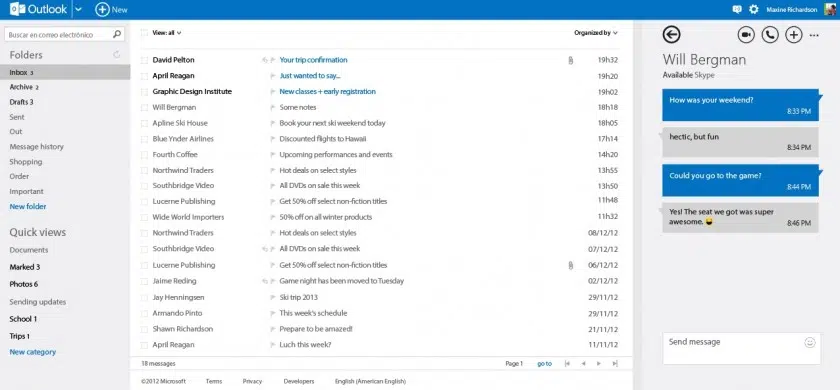
Task: Open the Drafts folder
Action: (x=21, y=102)
